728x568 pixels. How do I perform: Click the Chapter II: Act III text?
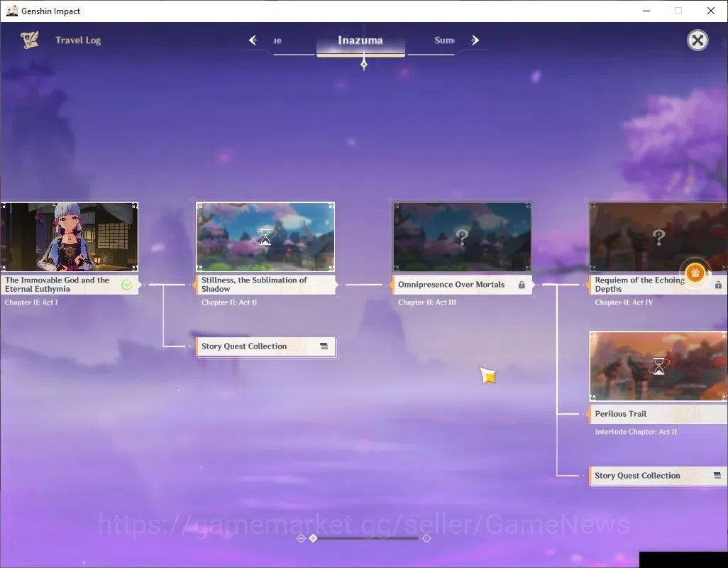tap(427, 302)
